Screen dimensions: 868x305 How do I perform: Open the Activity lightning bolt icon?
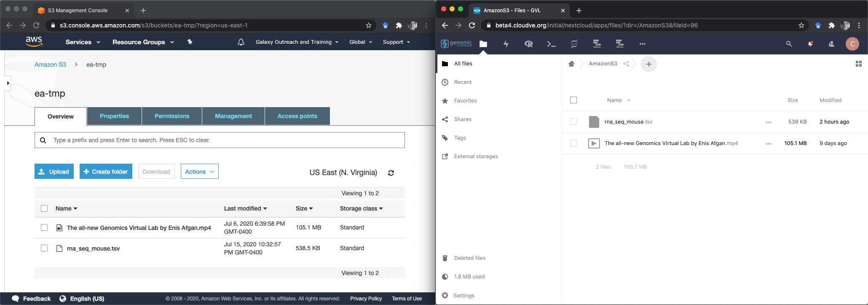(506, 44)
